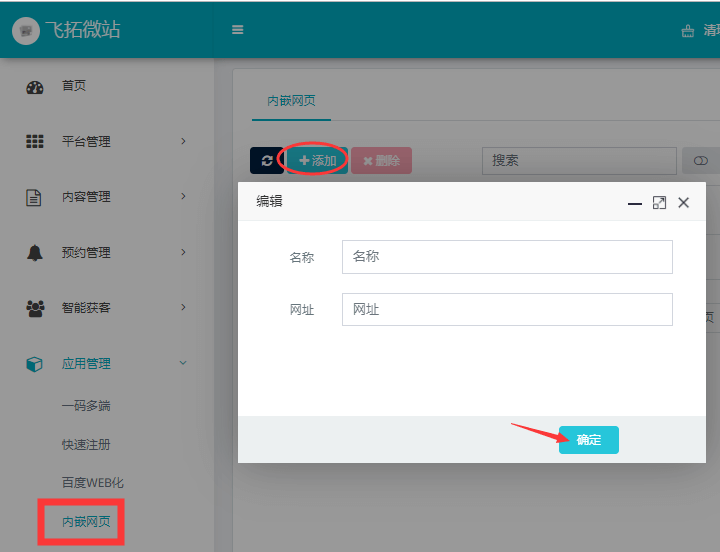Screen dimensions: 720x552
Task: Expand 内容管理 chevron arrow
Action: [183, 196]
